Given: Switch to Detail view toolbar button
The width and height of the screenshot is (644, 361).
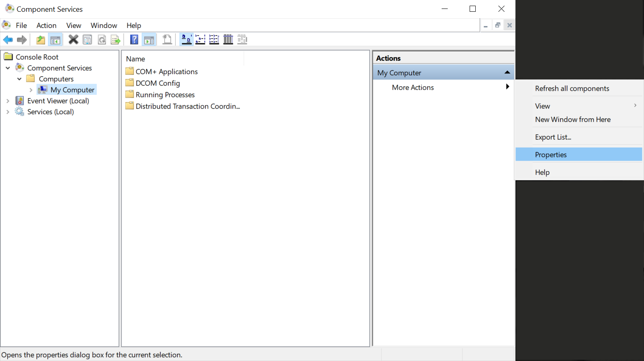Looking at the screenshot, I should coord(228,40).
